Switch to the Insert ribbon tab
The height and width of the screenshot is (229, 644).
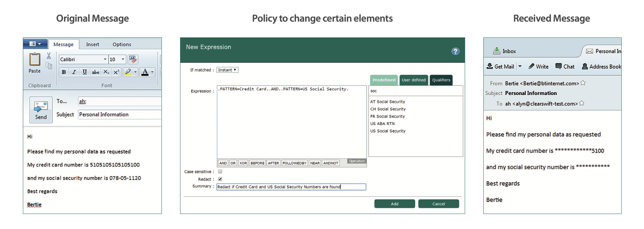click(x=93, y=44)
